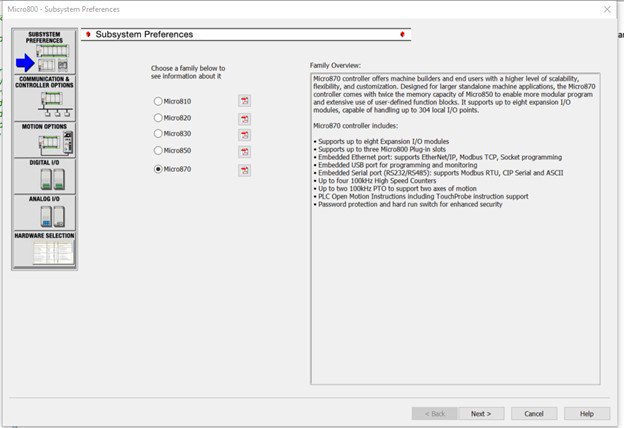Click 'Micro870 controller includes:' line
Screen dimensions: 624x428
[355, 126]
